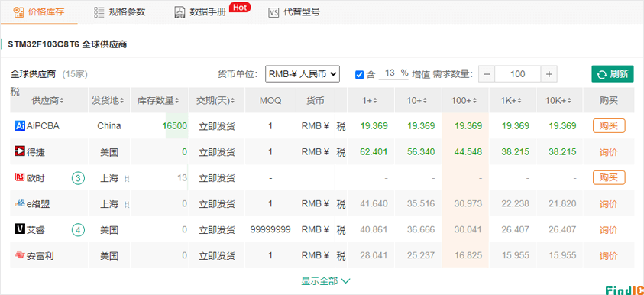This screenshot has width=644, height=295.
Task: Toggle the 含增值税 checkbox
Action: 359,74
